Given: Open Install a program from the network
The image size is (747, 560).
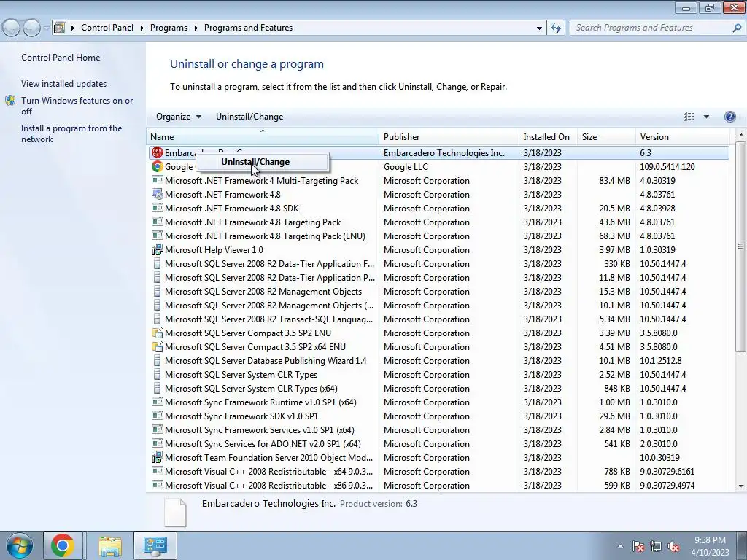Looking at the screenshot, I should pyautogui.click(x=71, y=133).
